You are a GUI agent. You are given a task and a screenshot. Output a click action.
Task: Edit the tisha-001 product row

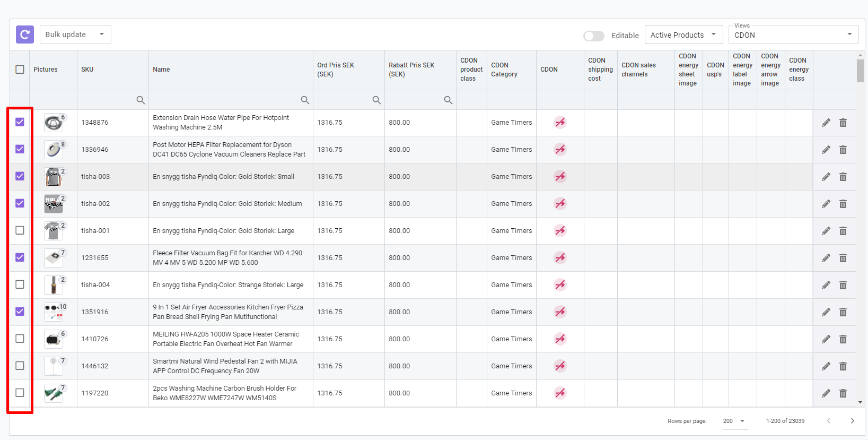pos(826,231)
